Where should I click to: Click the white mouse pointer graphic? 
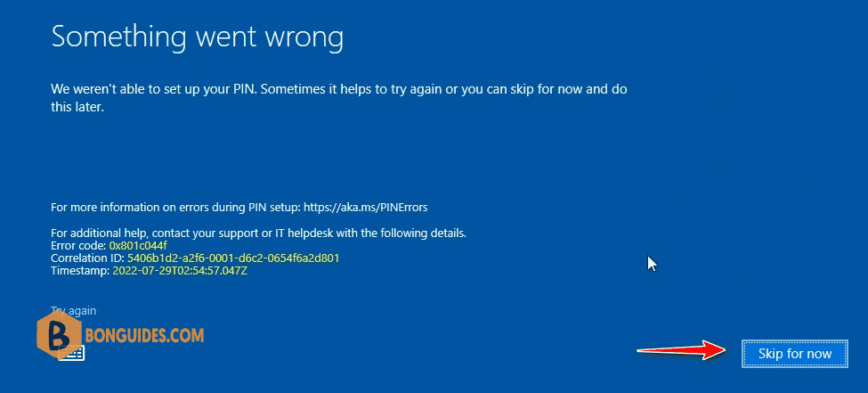(652, 263)
